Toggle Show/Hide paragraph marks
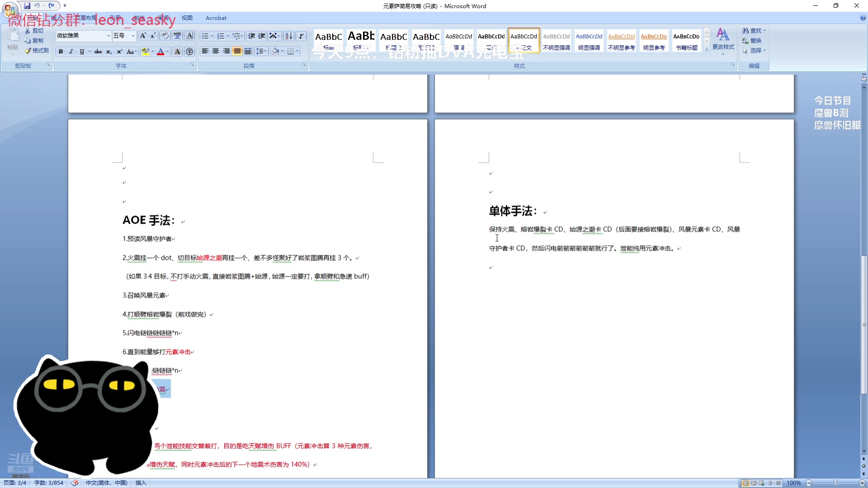 [301, 36]
